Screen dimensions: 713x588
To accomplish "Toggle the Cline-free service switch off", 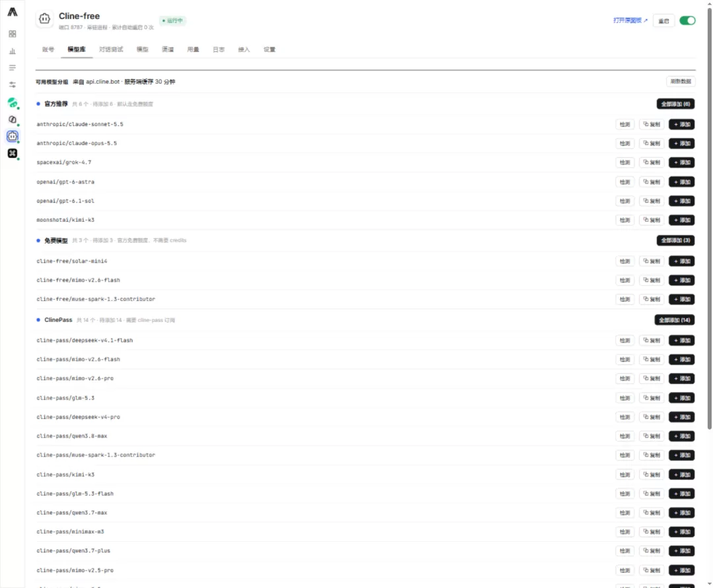I will tap(687, 20).
